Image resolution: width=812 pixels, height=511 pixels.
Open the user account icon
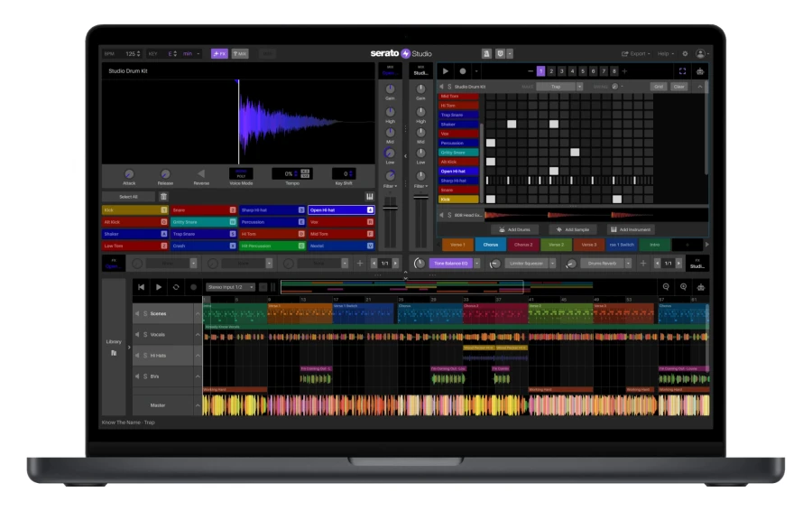tap(700, 53)
